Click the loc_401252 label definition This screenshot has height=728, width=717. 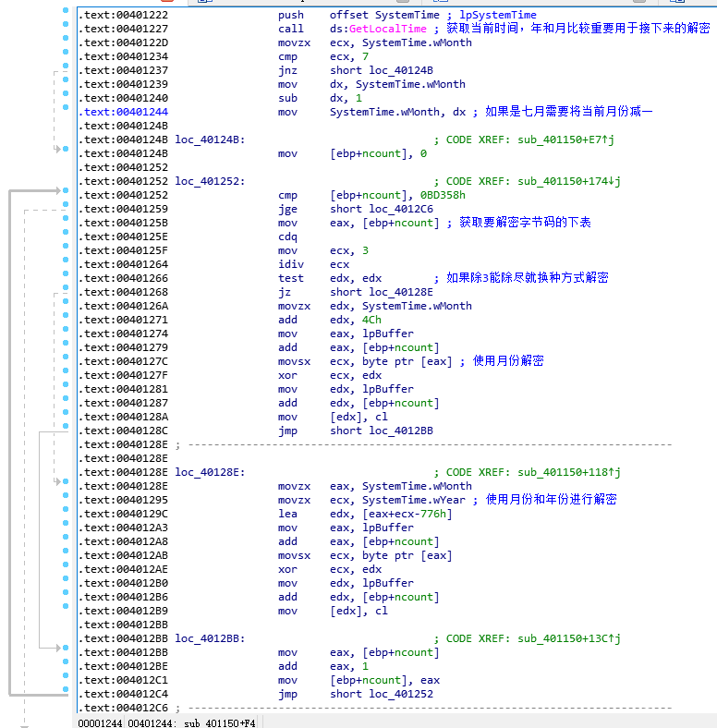210,181
